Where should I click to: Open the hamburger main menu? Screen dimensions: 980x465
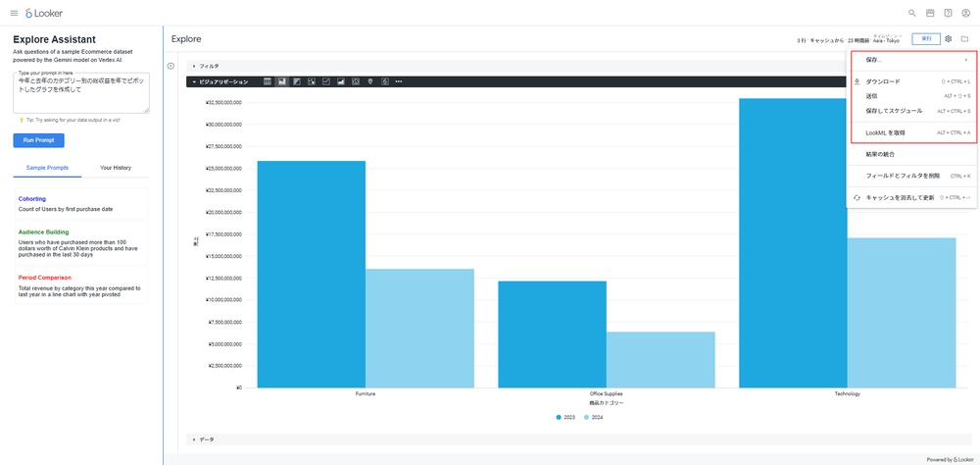[15, 13]
